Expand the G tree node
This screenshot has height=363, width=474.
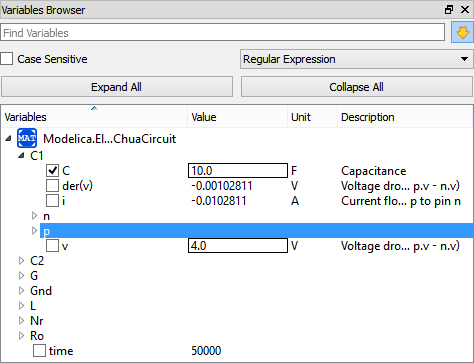coord(21,276)
